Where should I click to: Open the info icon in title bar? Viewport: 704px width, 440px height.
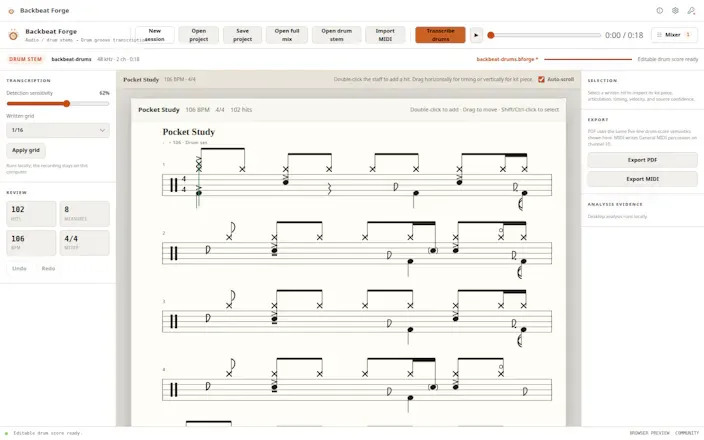pos(660,10)
